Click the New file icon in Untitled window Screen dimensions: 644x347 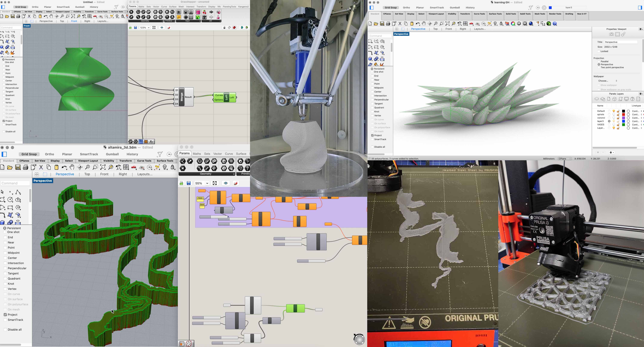2,17
